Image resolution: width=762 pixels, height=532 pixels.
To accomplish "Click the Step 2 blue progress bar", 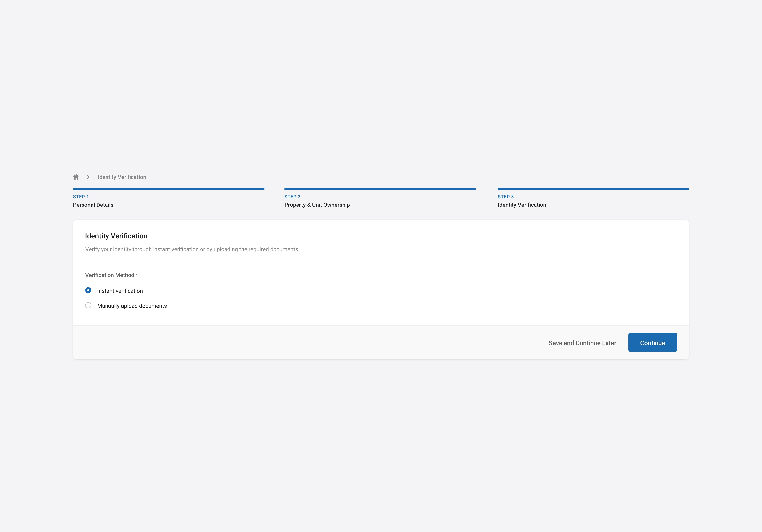I will pyautogui.click(x=380, y=189).
